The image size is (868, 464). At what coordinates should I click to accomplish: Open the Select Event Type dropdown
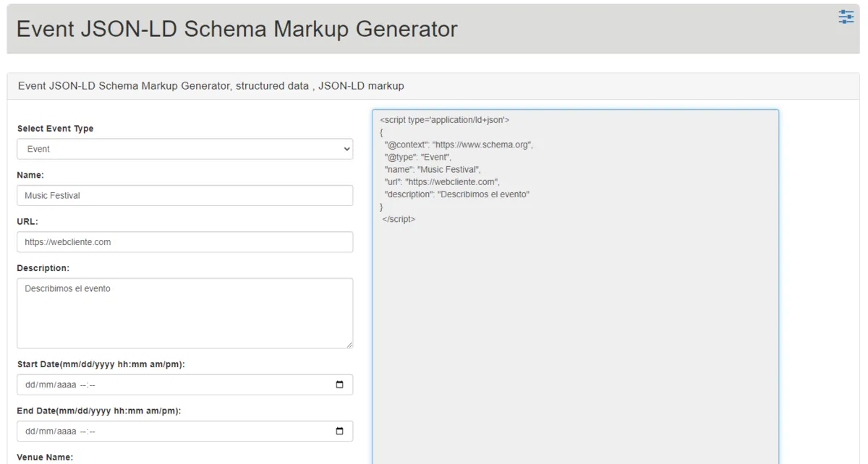(x=185, y=149)
